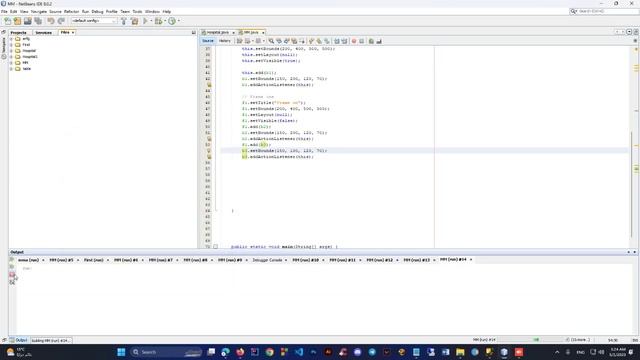Toggle breakpoint on line 54 gutter
Viewport: 640px width, 360px height.
[x=209, y=151]
